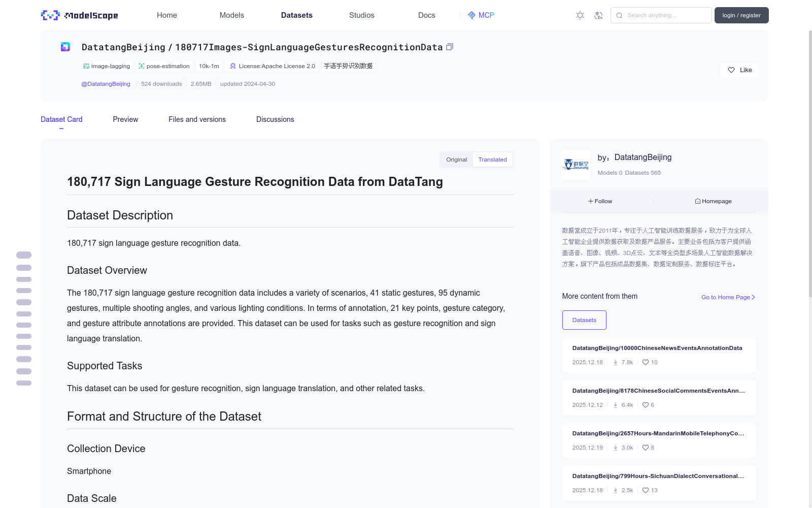Viewport: 812px width, 508px height.
Task: Click the image-tagging tag icon
Action: [86, 66]
